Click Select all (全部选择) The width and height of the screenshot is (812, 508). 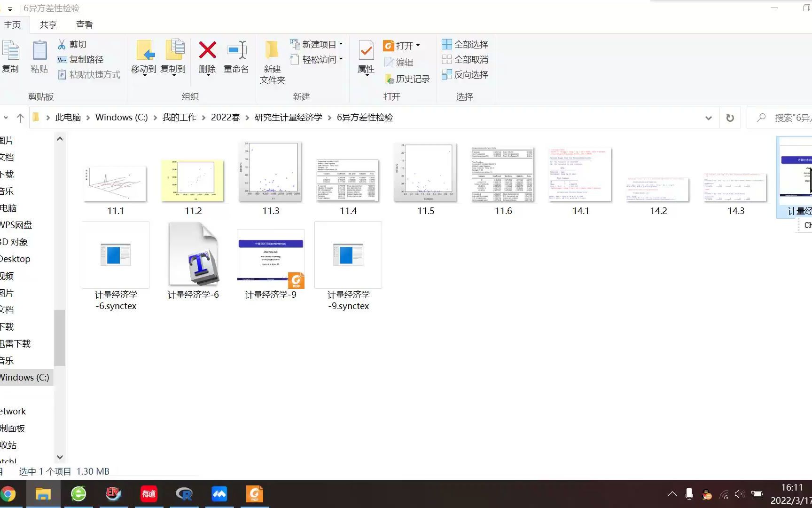click(x=465, y=44)
